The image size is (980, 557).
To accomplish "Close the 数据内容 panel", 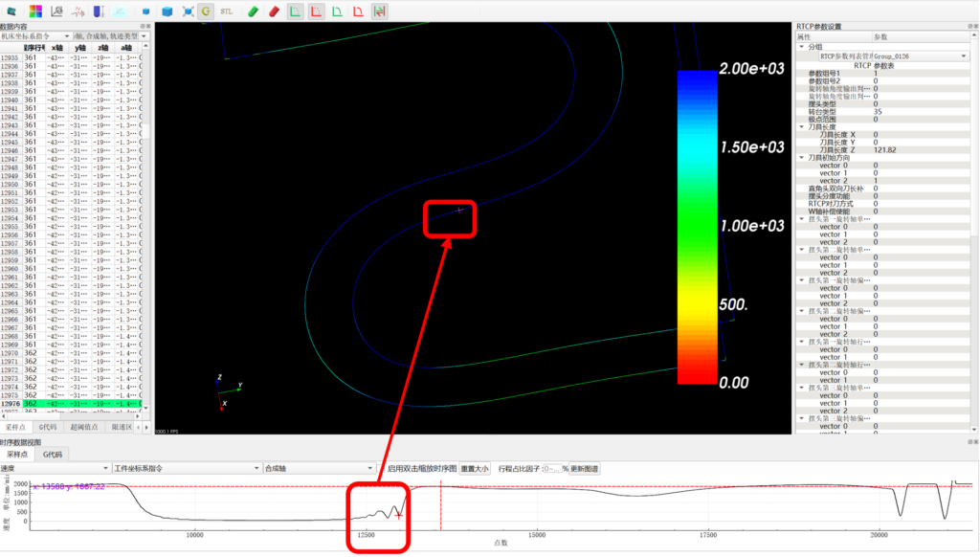I will pyautogui.click(x=148, y=26).
